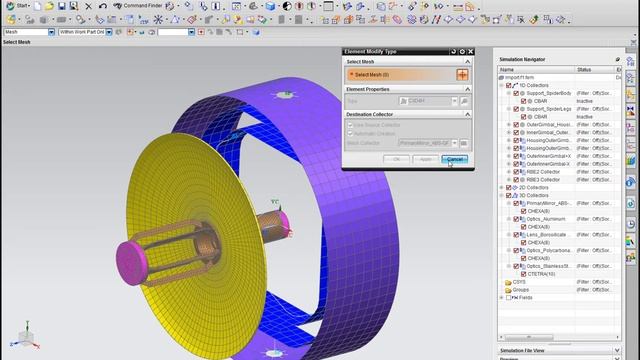
Task: Click the Delete X icon in the toolbar
Action: (x=88, y=7)
